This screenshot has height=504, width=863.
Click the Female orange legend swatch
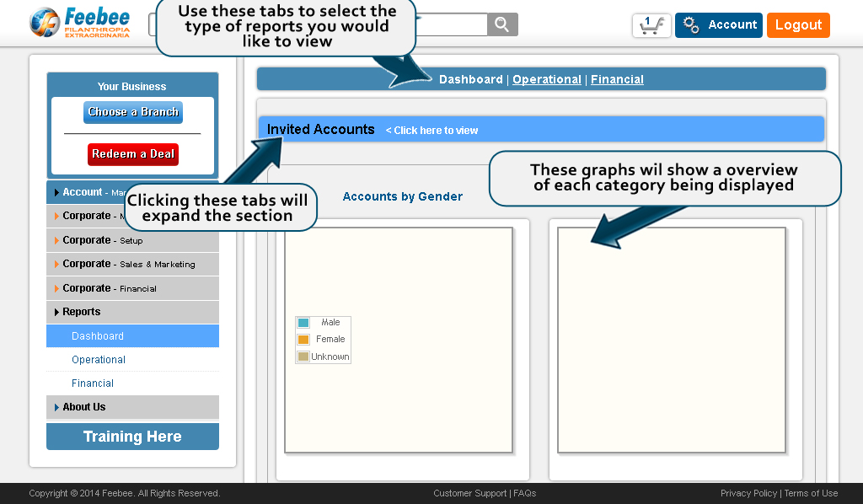pos(303,340)
